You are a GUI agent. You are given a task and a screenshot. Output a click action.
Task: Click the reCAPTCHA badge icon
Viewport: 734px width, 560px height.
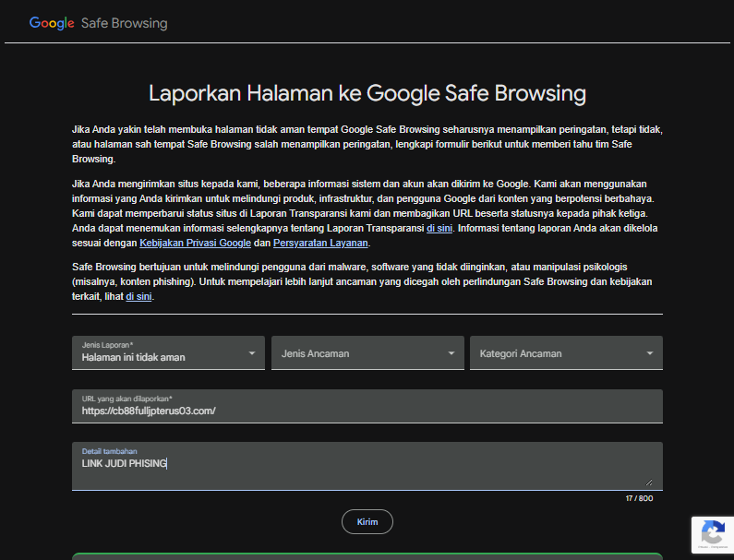pyautogui.click(x=713, y=535)
